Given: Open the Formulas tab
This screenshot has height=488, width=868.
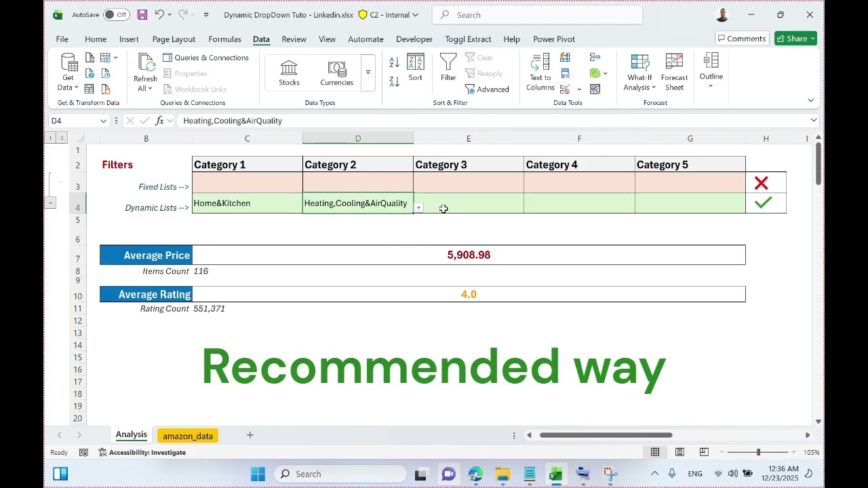Looking at the screenshot, I should [x=224, y=39].
